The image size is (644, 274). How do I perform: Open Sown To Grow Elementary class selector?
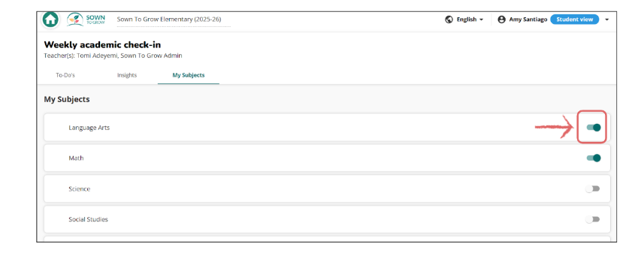point(174,20)
